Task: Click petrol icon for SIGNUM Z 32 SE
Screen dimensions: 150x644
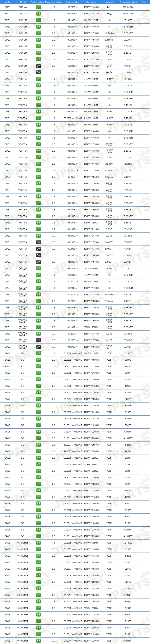Action: point(38,60)
